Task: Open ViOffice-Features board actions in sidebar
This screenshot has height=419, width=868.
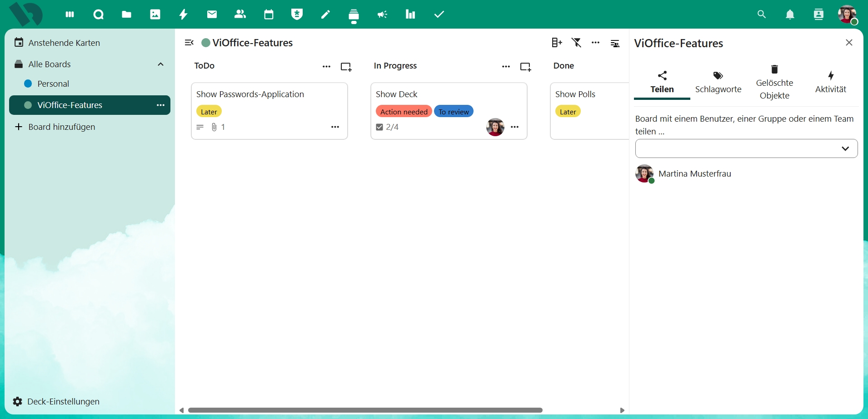Action: coord(160,105)
